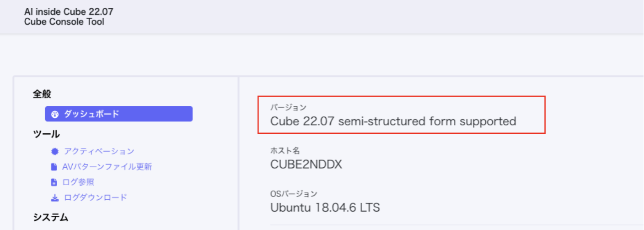
Task: Click the host name value CUBE2NDDX
Action: pyautogui.click(x=306, y=164)
